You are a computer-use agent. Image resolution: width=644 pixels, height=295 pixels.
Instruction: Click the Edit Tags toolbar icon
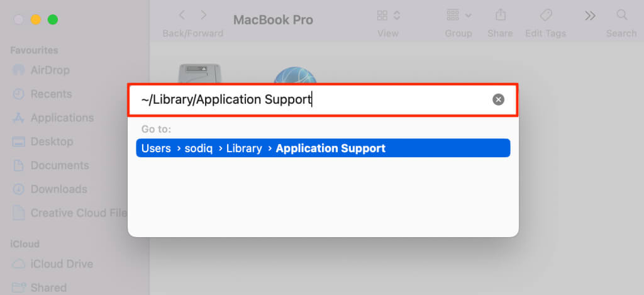click(x=545, y=16)
